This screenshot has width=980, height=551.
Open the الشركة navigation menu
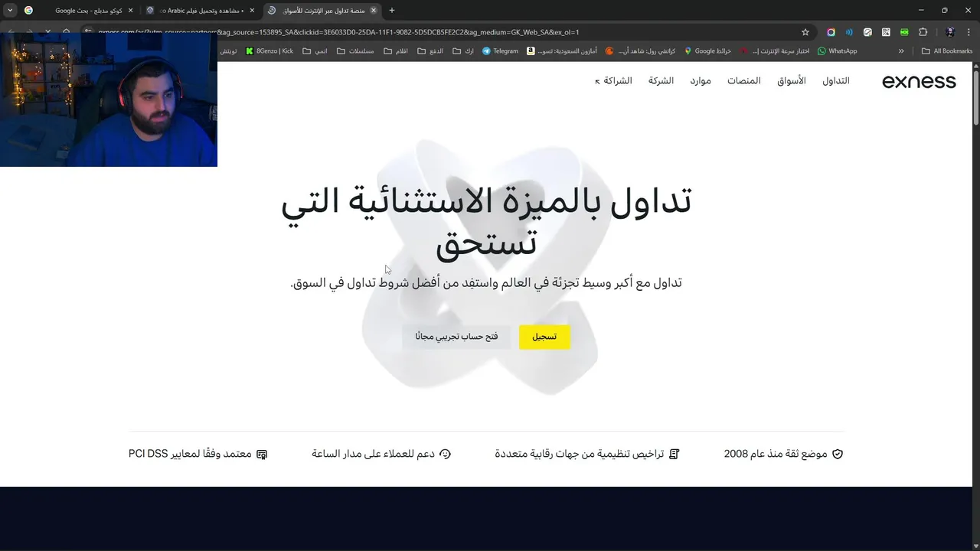[661, 81]
